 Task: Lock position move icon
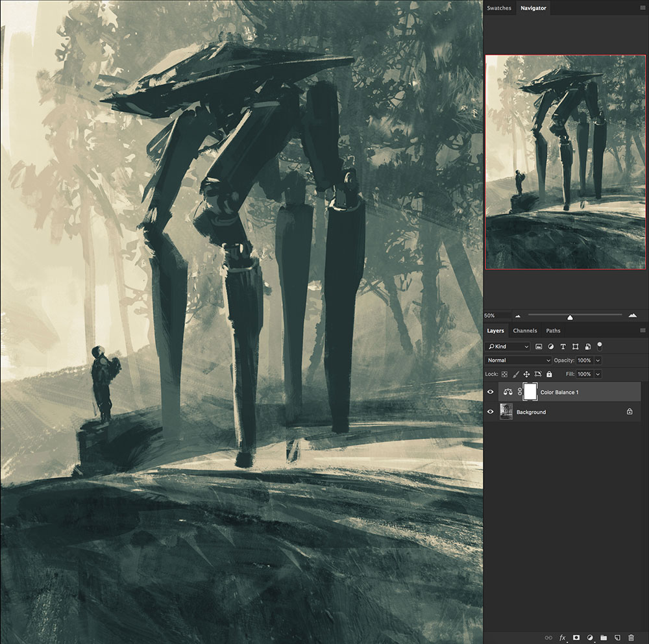point(526,374)
